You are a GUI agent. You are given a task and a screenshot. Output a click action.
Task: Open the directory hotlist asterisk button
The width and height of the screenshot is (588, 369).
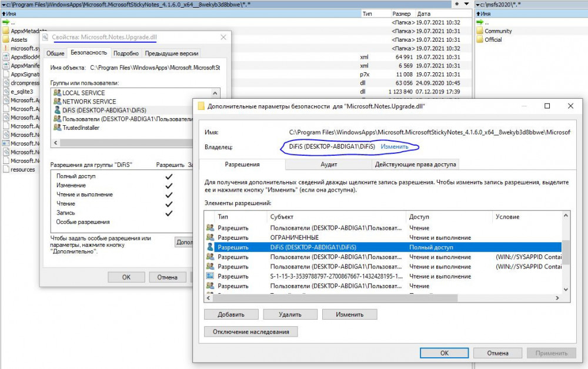(456, 4)
